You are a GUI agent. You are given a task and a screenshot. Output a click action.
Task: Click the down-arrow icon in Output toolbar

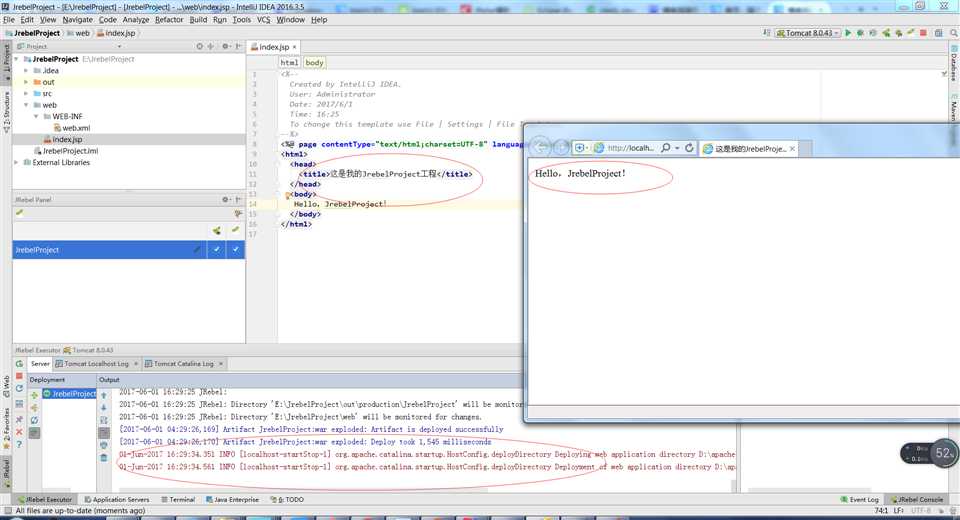[x=103, y=407]
